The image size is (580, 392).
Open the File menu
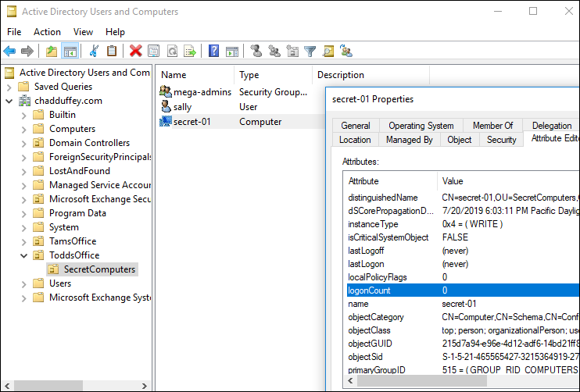[14, 32]
